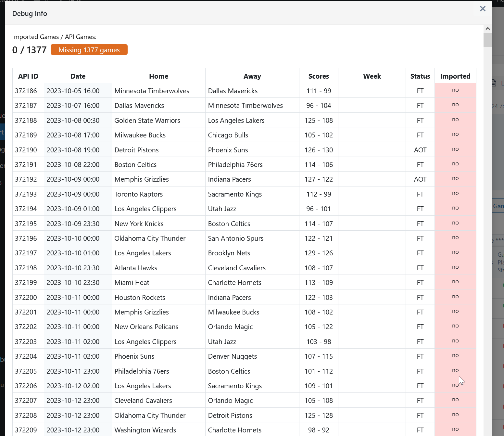Click the Missing 1377 games badge
504x436 pixels.
89,50
